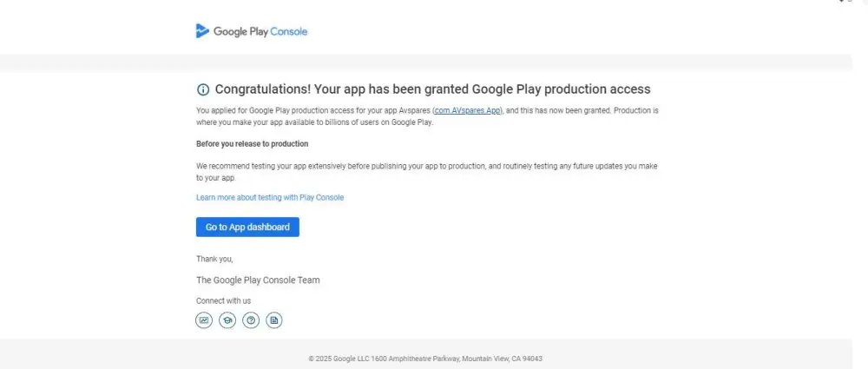Click the 'Thank you,' text

click(214, 259)
